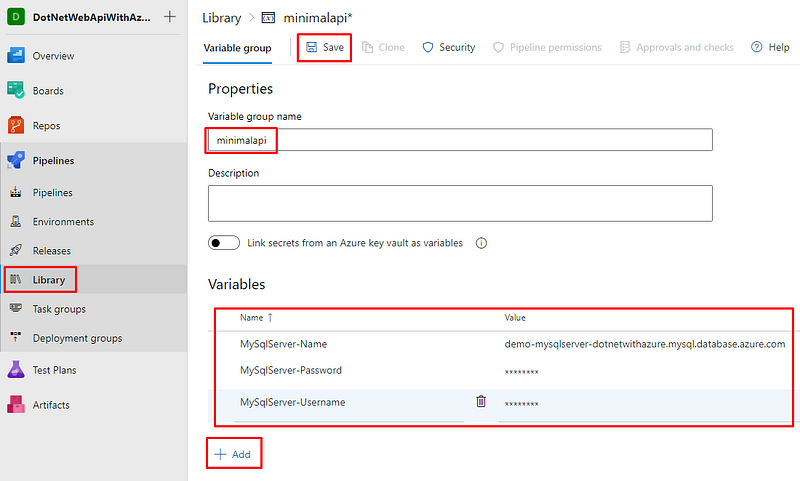The height and width of the screenshot is (481, 800).
Task: Open the Repos icon in sidebar
Action: (x=16, y=125)
